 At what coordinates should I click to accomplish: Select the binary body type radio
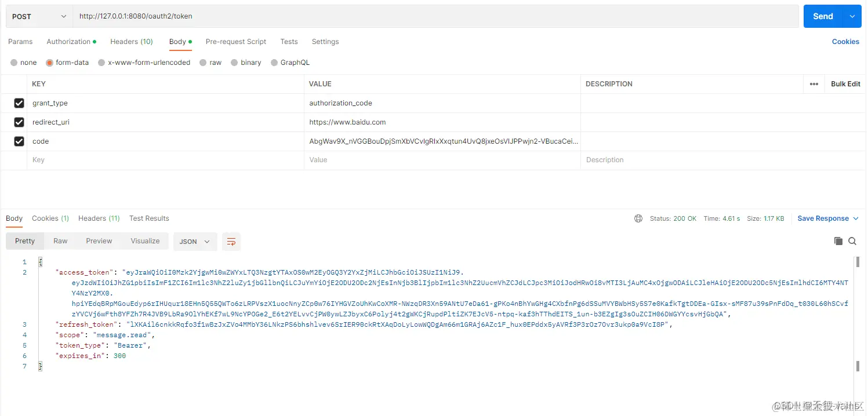(234, 63)
